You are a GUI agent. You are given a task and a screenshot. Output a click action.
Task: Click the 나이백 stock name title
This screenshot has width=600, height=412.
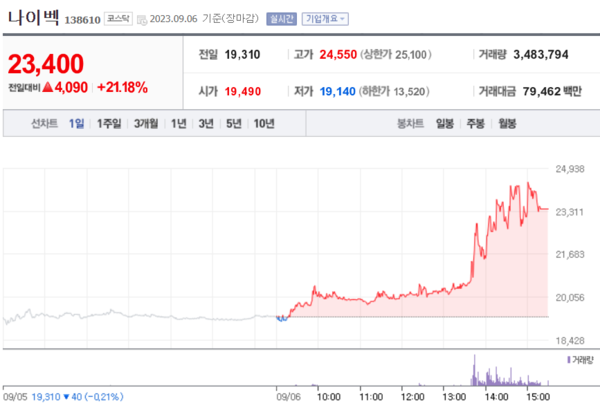click(x=33, y=17)
